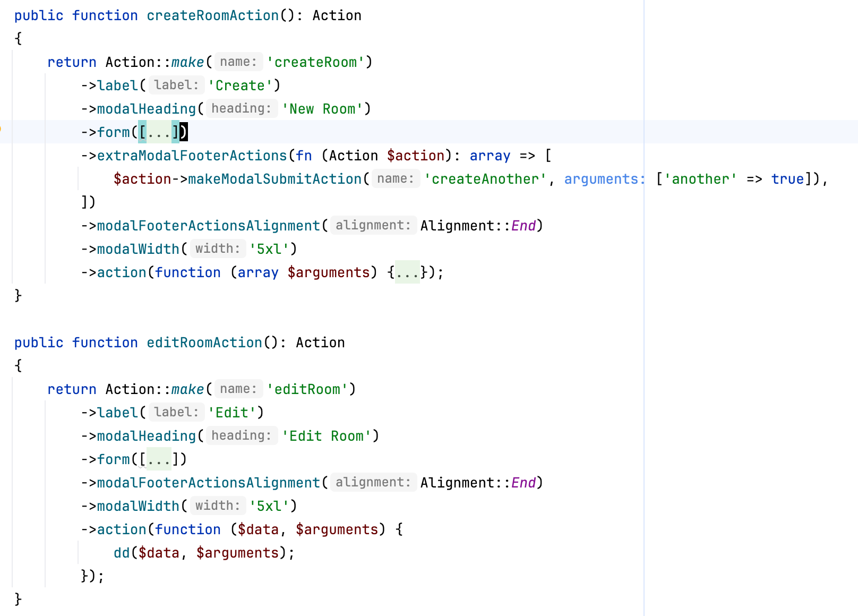
Task: Click the closing brace of editRoomAction
Action: coord(18,600)
